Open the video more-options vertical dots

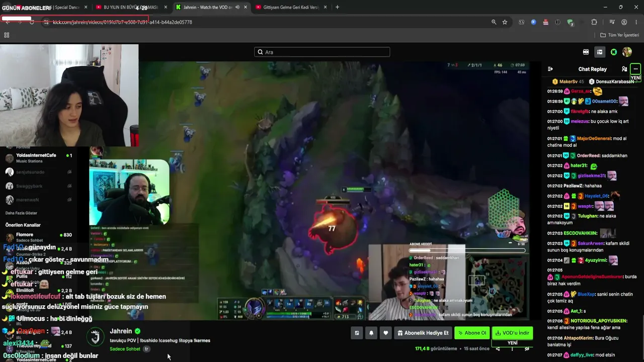pos(512,348)
